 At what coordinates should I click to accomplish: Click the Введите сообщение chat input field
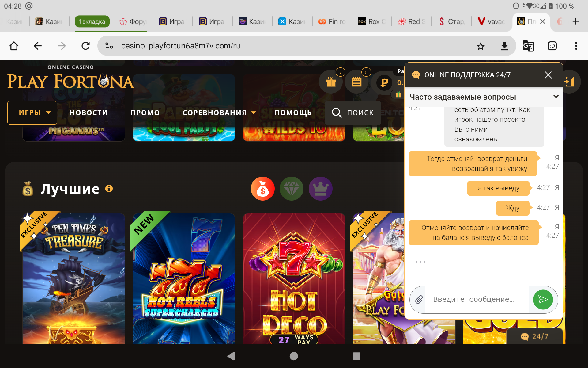[x=476, y=300]
